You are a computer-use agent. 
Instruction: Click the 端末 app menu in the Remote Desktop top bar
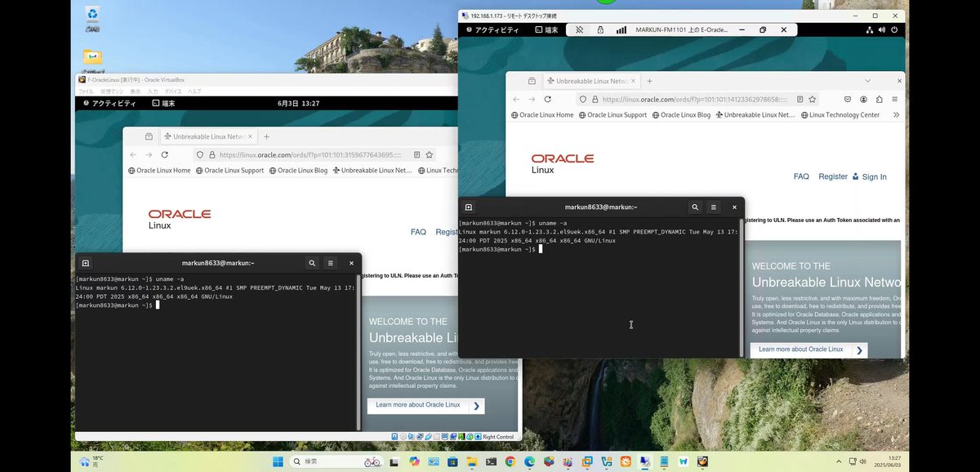547,29
